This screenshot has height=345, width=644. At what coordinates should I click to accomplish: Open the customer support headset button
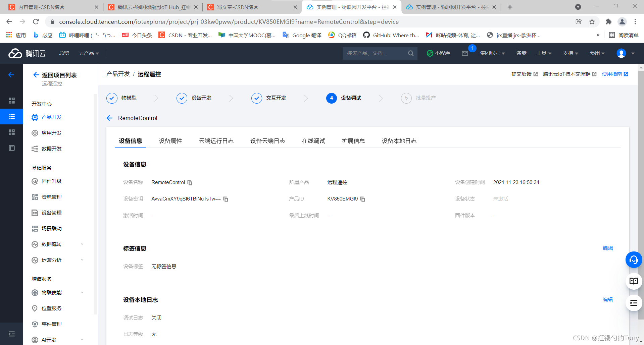634,260
